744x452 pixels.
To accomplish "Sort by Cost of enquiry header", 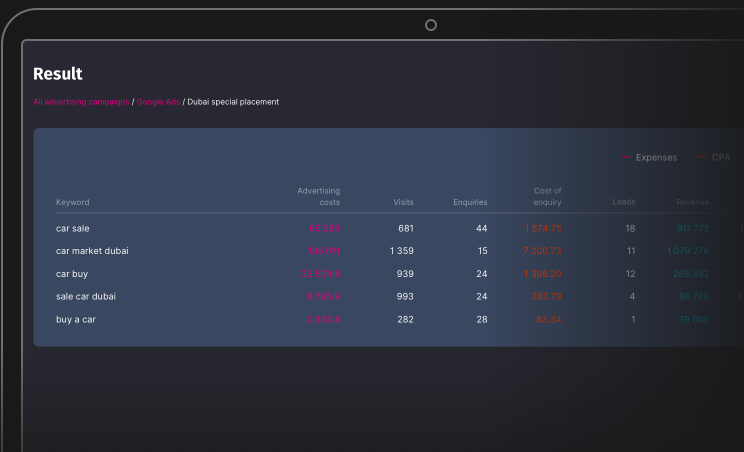I will [548, 196].
